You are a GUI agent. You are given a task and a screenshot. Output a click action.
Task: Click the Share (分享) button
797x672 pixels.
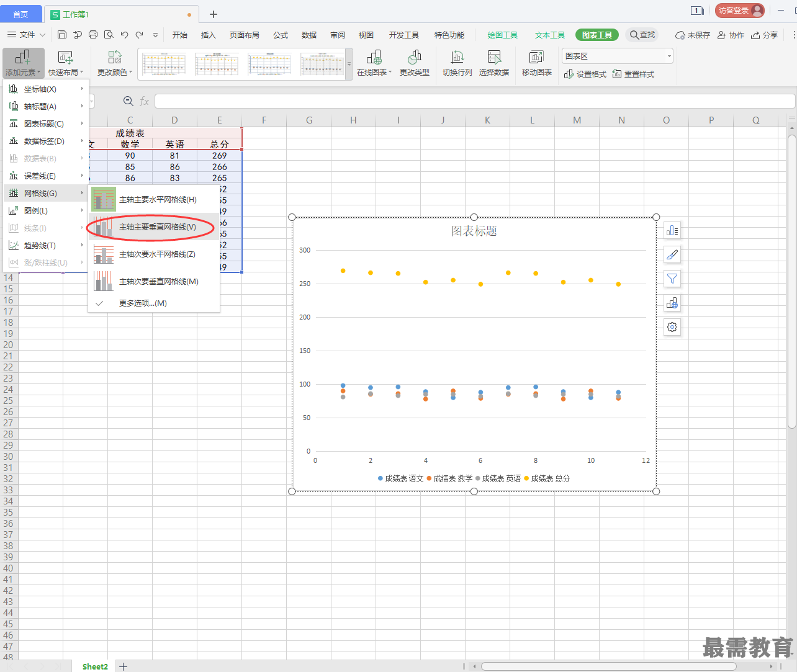coord(764,35)
